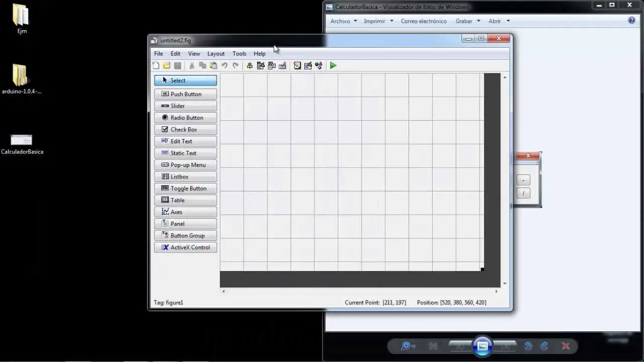Open the Ejm folder on desktop
The image size is (644, 362).
(21, 19)
